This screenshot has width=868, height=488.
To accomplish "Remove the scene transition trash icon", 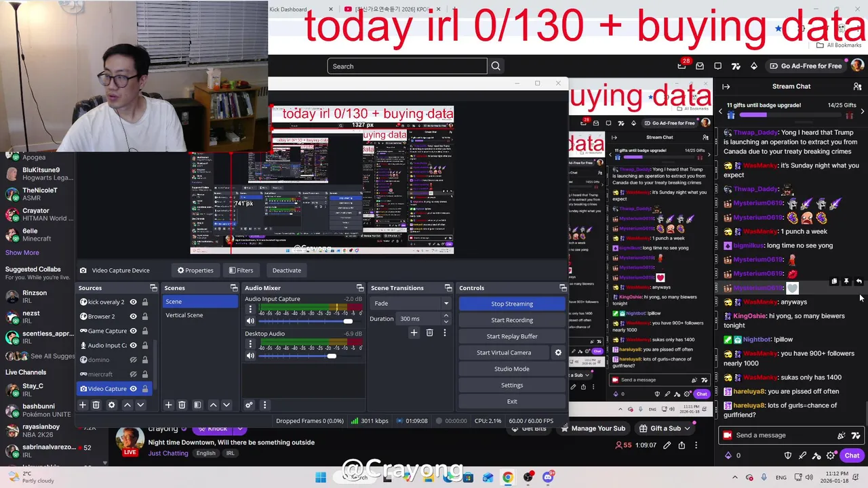I will click(429, 332).
